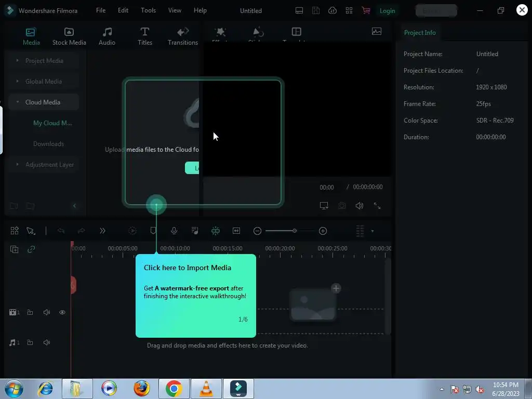The image size is (532, 399).
Task: Zoom out the timeline with minus button
Action: point(258,231)
